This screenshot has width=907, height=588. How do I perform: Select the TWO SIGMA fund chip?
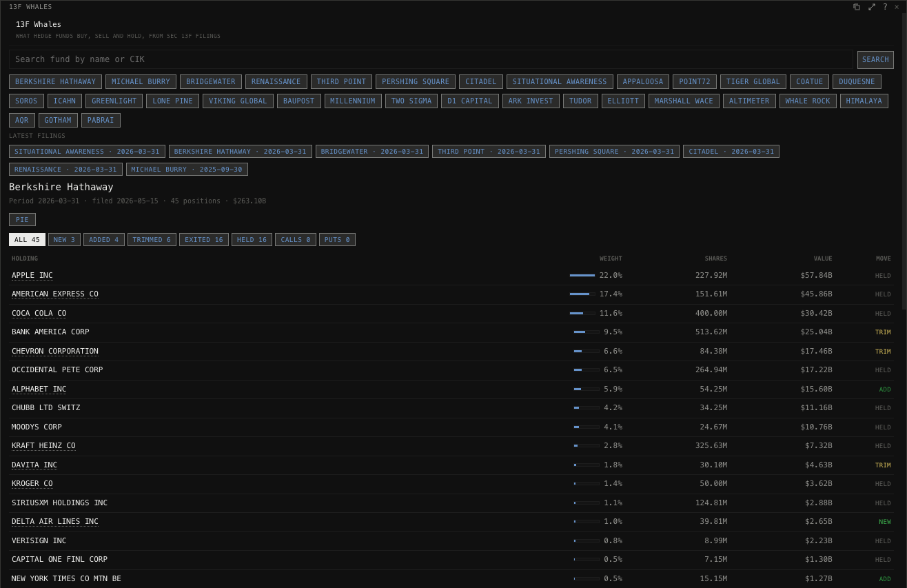click(411, 101)
